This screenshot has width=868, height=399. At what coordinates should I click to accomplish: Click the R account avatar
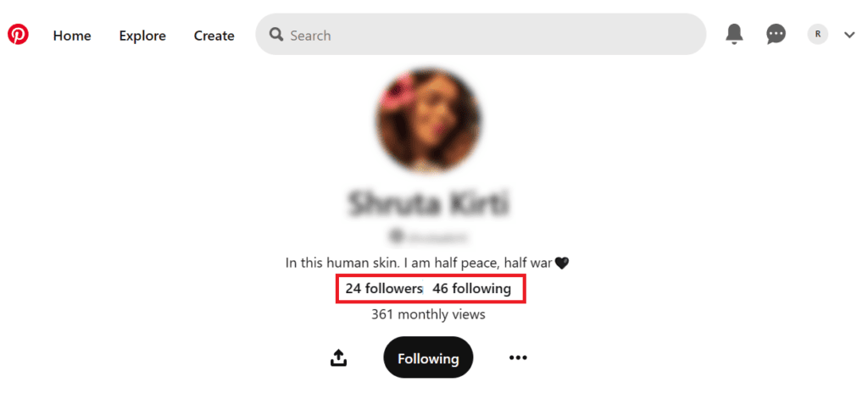pyautogui.click(x=818, y=35)
